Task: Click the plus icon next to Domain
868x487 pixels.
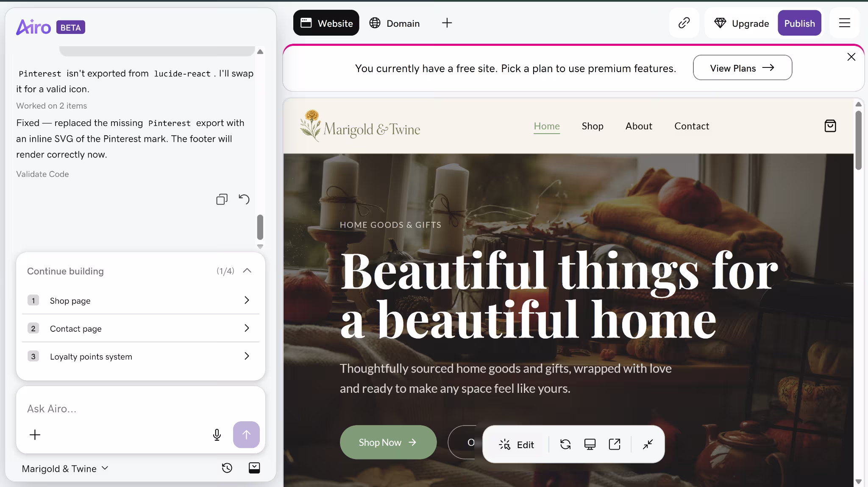Action: 447,23
